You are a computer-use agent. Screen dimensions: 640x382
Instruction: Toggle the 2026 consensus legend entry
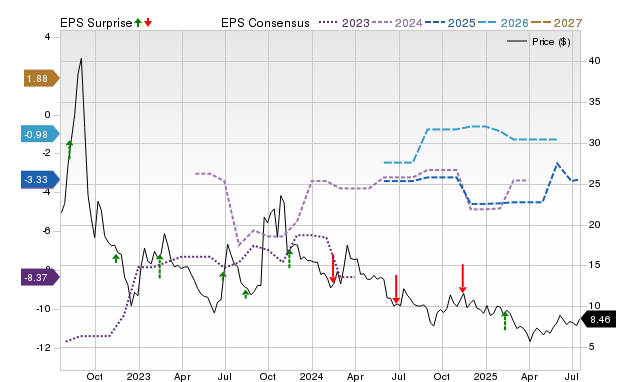pos(503,23)
